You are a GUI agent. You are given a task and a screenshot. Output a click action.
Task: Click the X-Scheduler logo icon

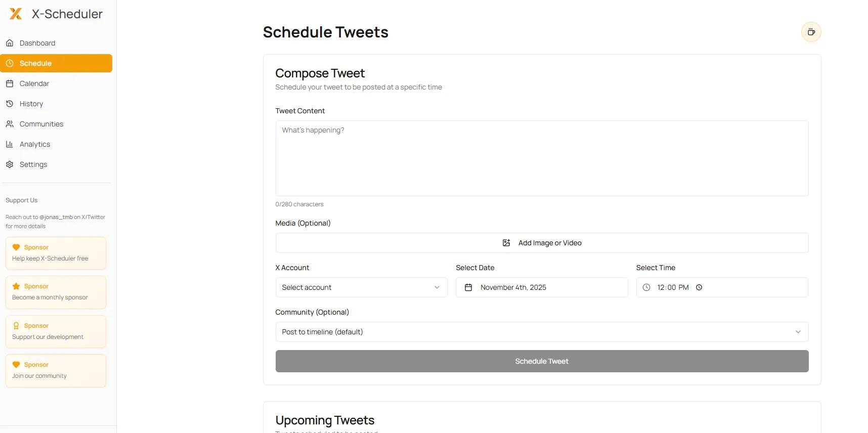tap(16, 14)
